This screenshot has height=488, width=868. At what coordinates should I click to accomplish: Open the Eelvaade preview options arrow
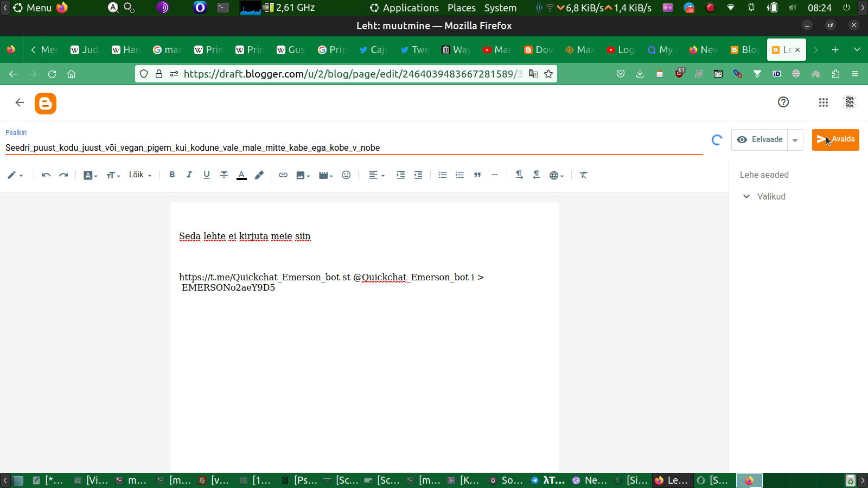[795, 140]
